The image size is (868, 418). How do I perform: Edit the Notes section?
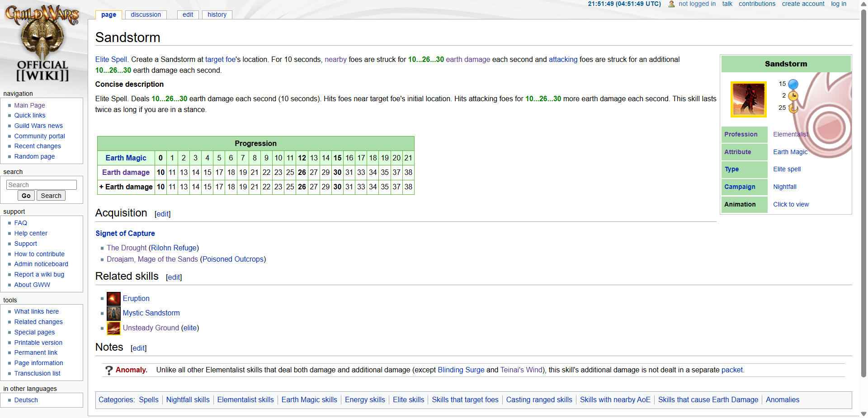coord(138,348)
